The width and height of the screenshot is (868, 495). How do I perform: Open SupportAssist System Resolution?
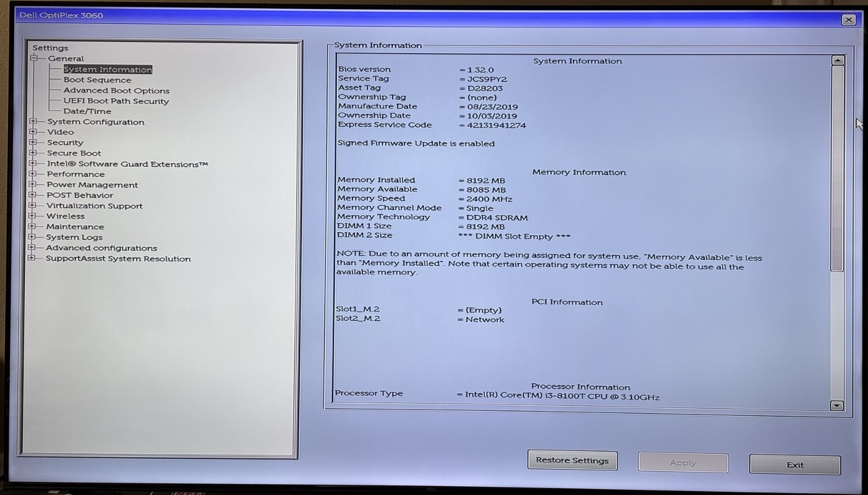pyautogui.click(x=118, y=259)
